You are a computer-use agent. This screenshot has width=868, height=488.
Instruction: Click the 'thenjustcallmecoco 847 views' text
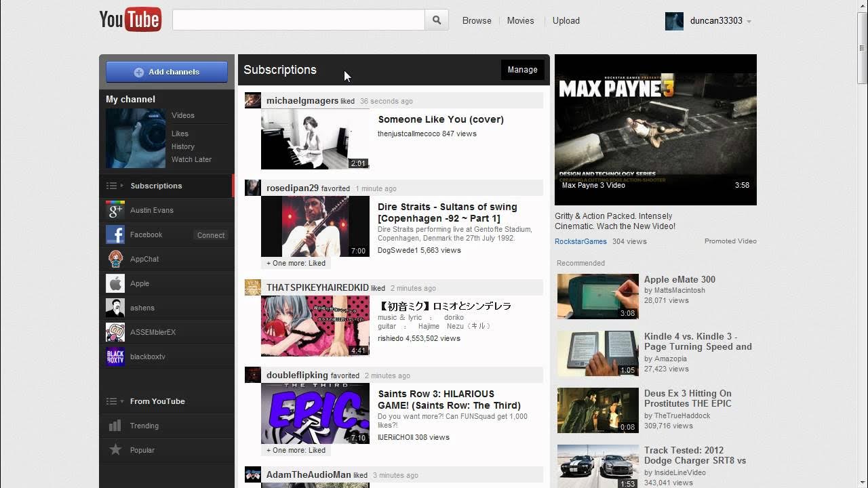tap(427, 134)
